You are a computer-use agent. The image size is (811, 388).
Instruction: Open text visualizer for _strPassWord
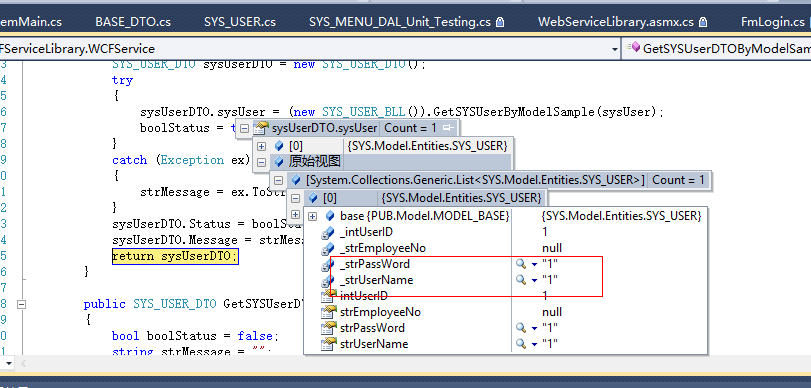coord(521,264)
